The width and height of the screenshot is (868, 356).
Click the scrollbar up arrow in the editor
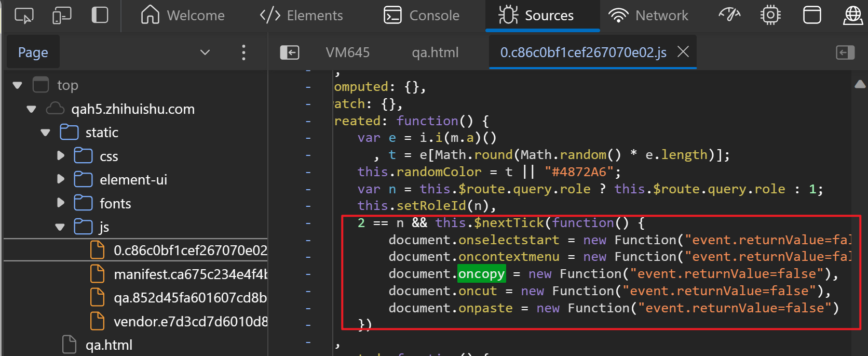point(860,84)
